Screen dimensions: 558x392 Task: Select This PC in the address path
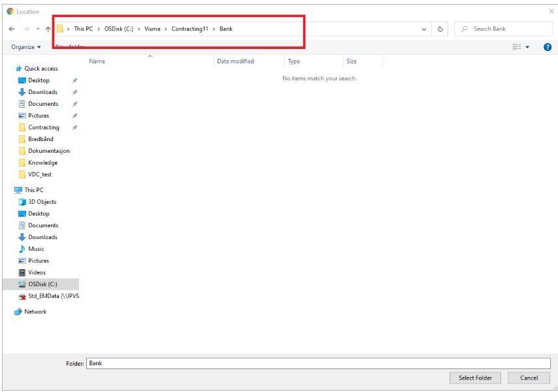(83, 29)
